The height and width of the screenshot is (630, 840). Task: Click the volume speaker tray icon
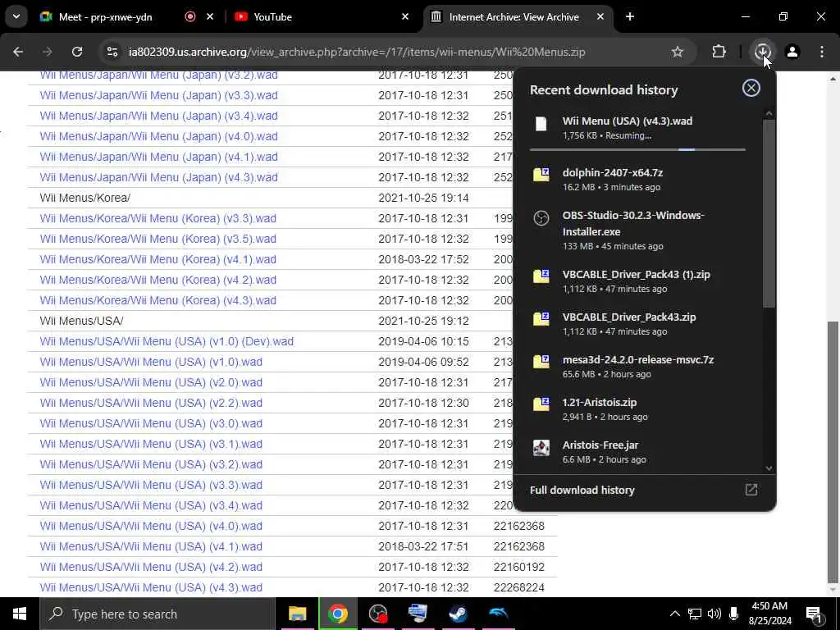pyautogui.click(x=714, y=614)
